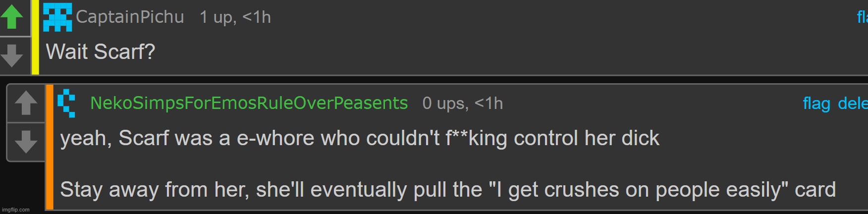Click the yellow bar beside CaptainPichu's comment
Viewport: 868px width, 214px height.
[x=35, y=37]
